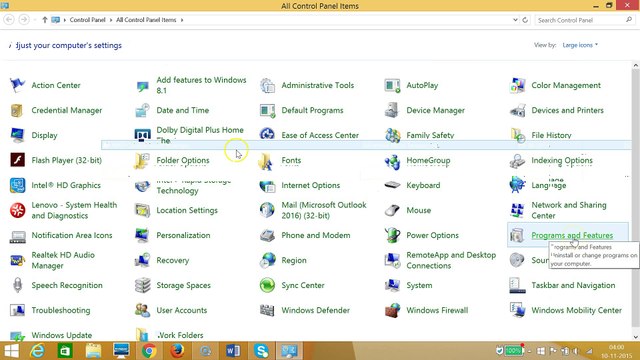Image resolution: width=640 pixels, height=360 pixels.
Task: Click the Credential Manager safe icon
Action: click(x=17, y=110)
